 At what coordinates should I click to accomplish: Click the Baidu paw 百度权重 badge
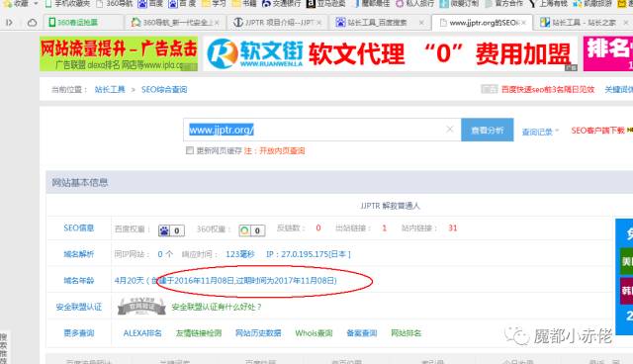(x=171, y=230)
